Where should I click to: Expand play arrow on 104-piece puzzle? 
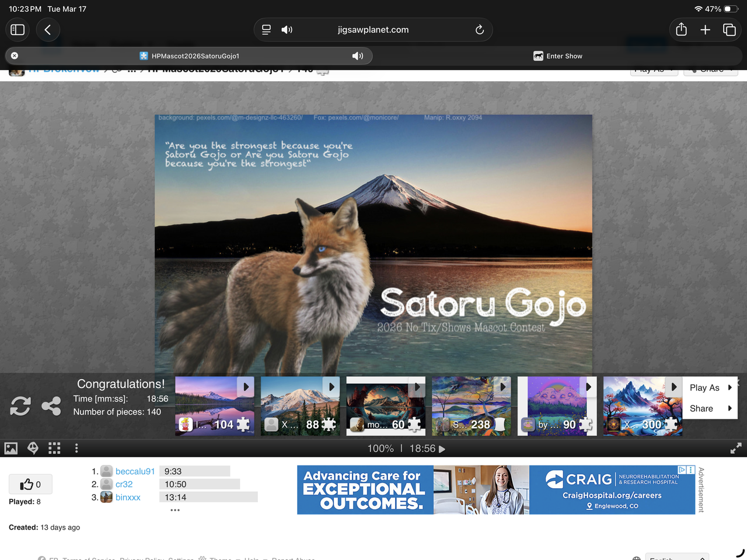[x=246, y=387]
